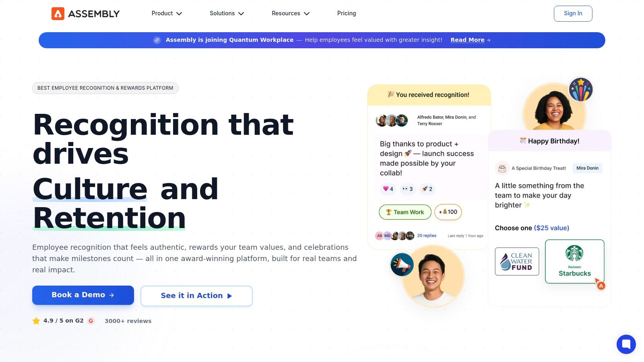
Task: Open the Resources menu
Action: click(x=291, y=13)
